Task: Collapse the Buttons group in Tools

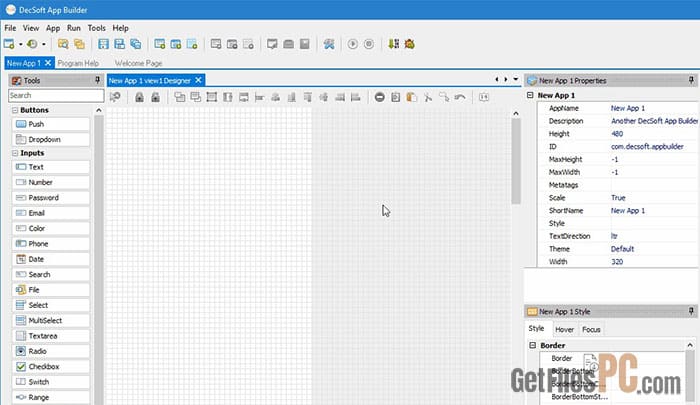Action: [x=15, y=110]
